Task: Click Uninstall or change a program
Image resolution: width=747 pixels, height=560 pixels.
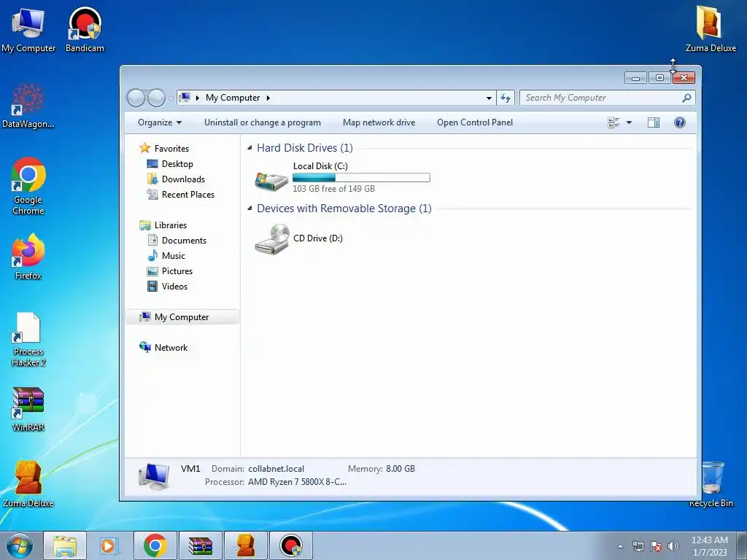Action: pos(263,122)
